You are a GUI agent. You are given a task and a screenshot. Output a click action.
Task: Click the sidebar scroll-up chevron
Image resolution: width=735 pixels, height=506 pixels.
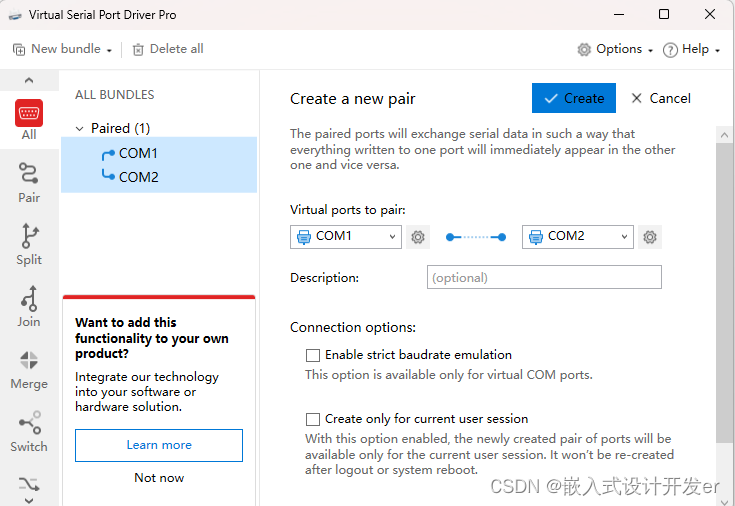pos(29,80)
